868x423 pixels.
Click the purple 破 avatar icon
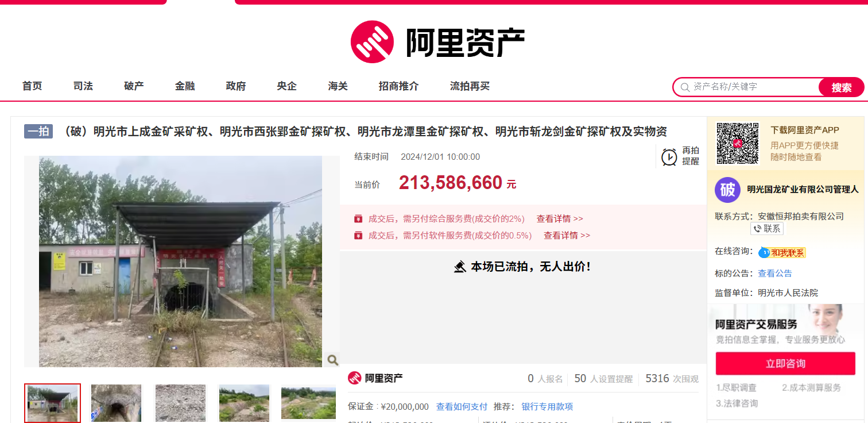727,190
